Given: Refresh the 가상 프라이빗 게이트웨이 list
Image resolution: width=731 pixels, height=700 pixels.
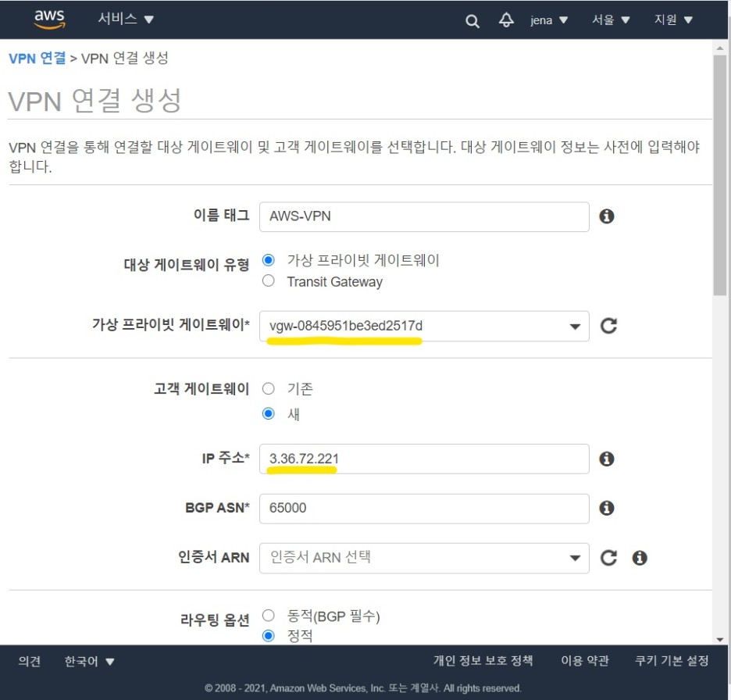Looking at the screenshot, I should [x=609, y=326].
